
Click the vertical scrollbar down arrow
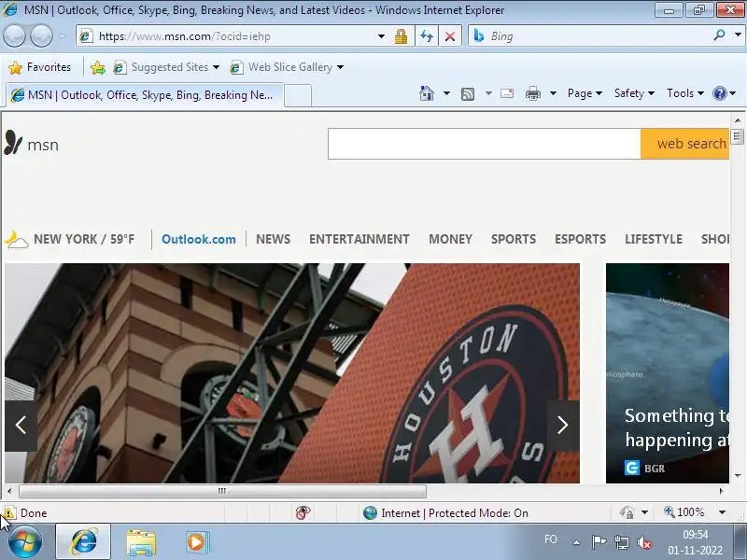[738, 475]
